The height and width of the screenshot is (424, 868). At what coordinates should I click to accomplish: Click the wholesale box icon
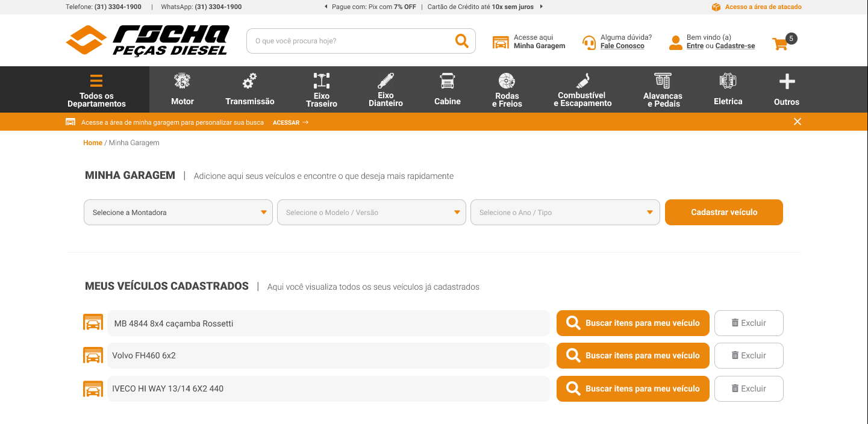[716, 7]
